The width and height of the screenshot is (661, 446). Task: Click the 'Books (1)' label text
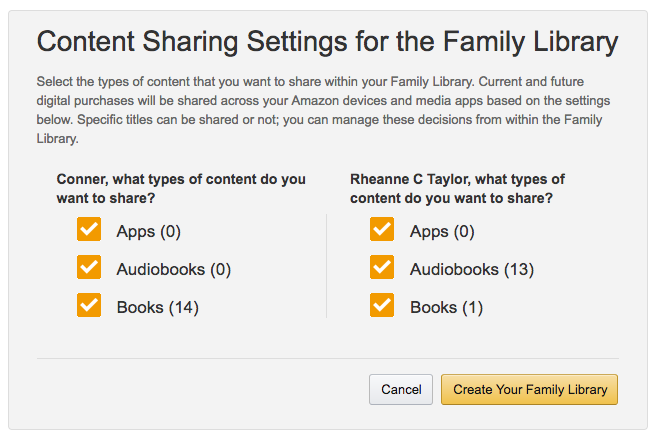click(446, 308)
